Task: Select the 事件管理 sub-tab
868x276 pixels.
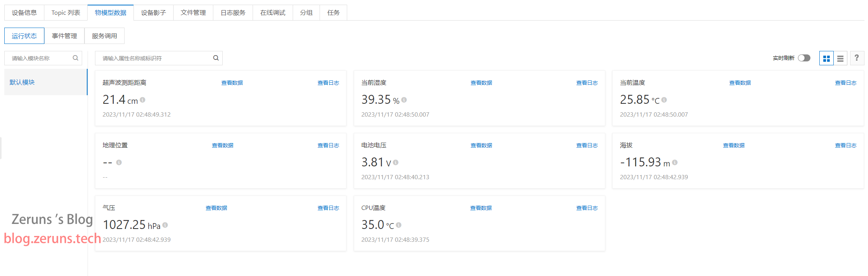Action: click(x=64, y=36)
